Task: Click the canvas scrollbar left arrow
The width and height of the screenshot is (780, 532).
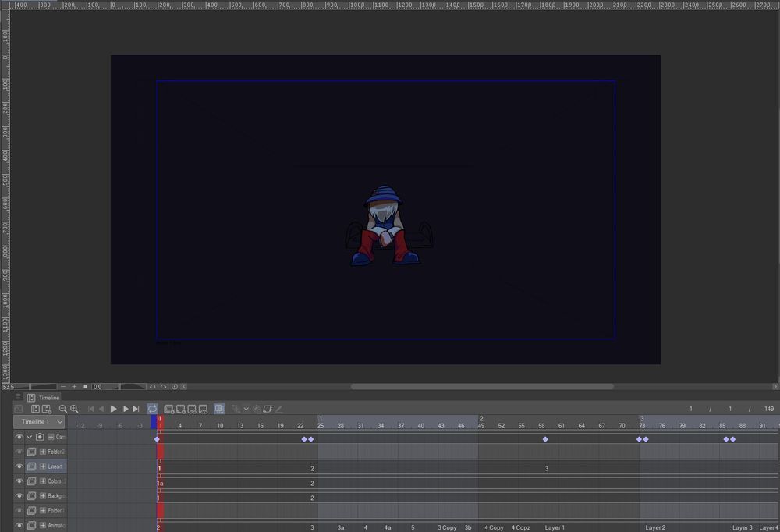Action: click(183, 387)
